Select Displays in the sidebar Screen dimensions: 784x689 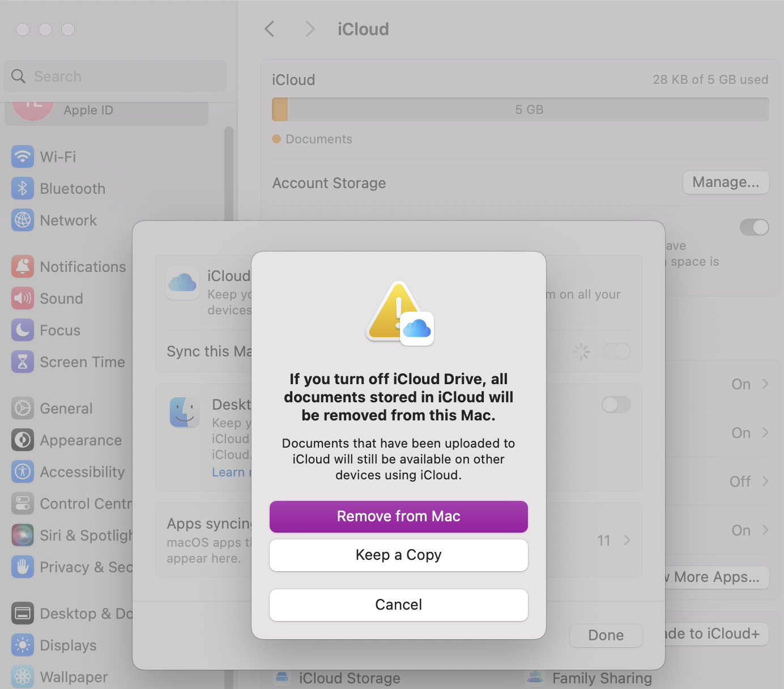(22, 645)
